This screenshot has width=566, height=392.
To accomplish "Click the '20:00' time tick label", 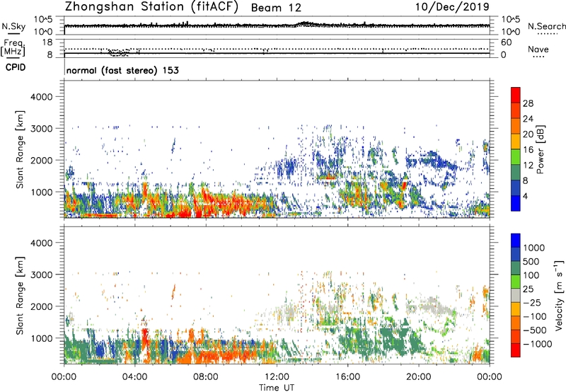I will pyautogui.click(x=419, y=377).
